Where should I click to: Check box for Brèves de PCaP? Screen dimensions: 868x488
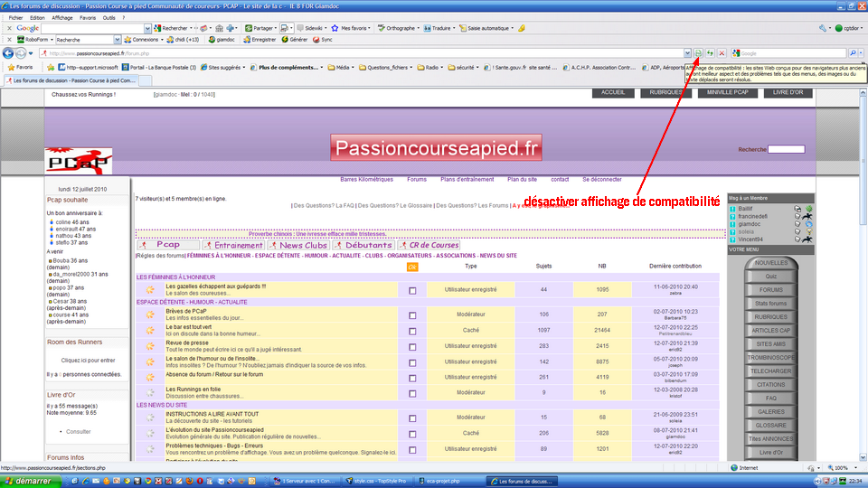[412, 315]
